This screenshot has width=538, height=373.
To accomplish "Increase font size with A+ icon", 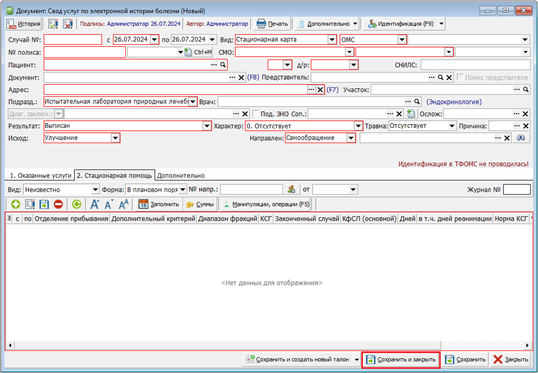I will pos(95,205).
